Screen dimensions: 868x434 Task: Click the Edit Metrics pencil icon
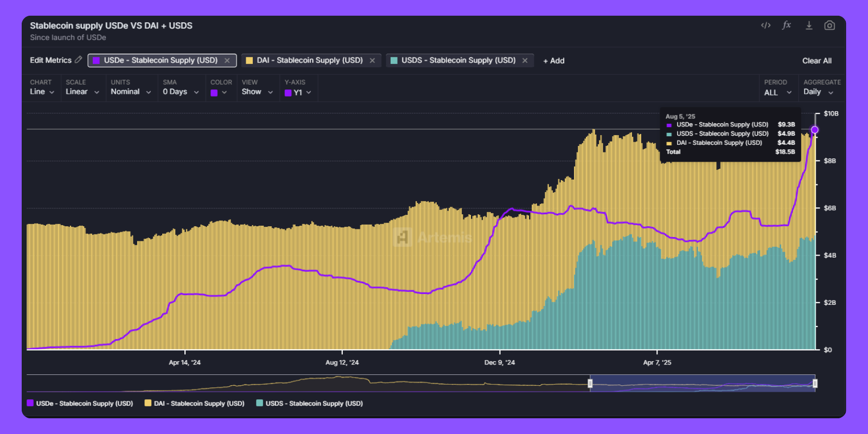tap(79, 60)
